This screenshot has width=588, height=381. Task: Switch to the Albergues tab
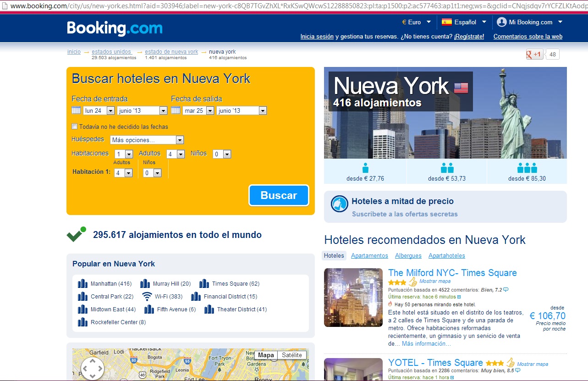[x=408, y=256]
